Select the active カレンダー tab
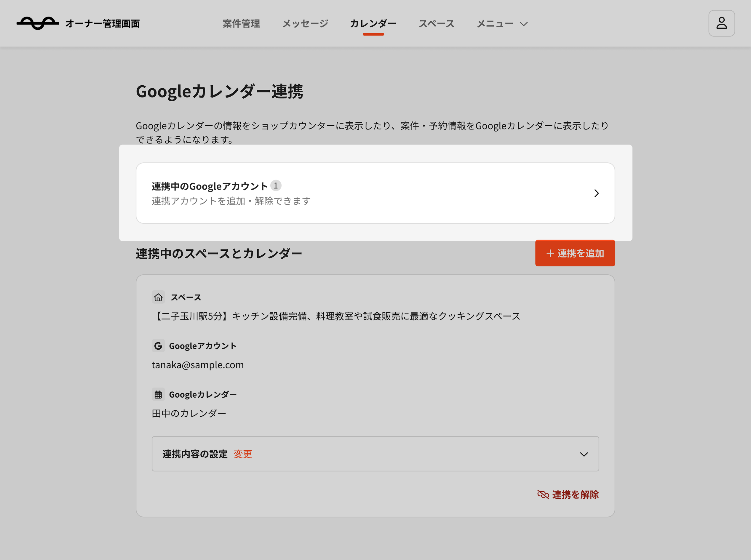This screenshot has height=560, width=751. coord(373,23)
